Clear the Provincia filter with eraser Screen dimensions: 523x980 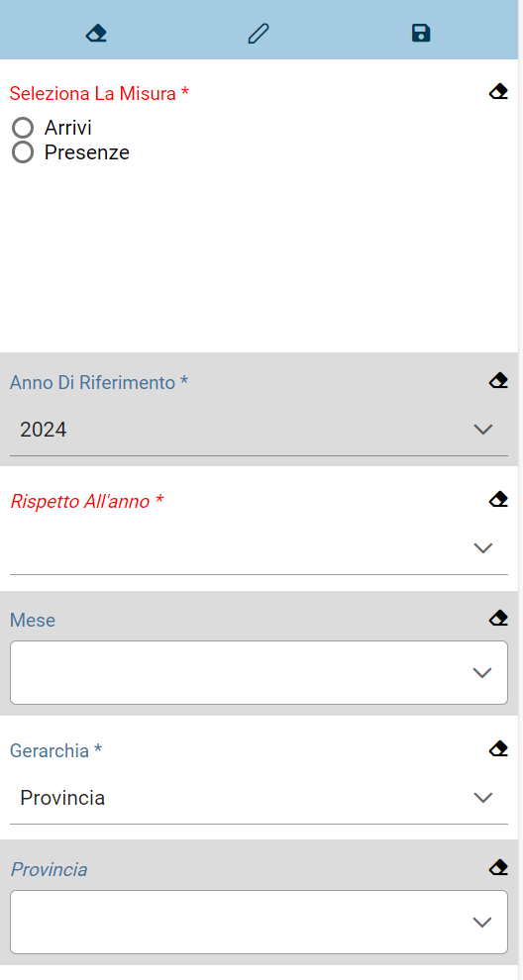coord(498,867)
